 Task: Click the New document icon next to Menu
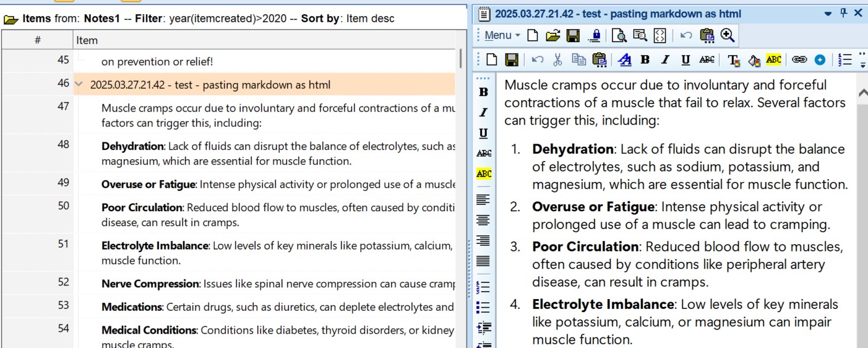click(533, 36)
